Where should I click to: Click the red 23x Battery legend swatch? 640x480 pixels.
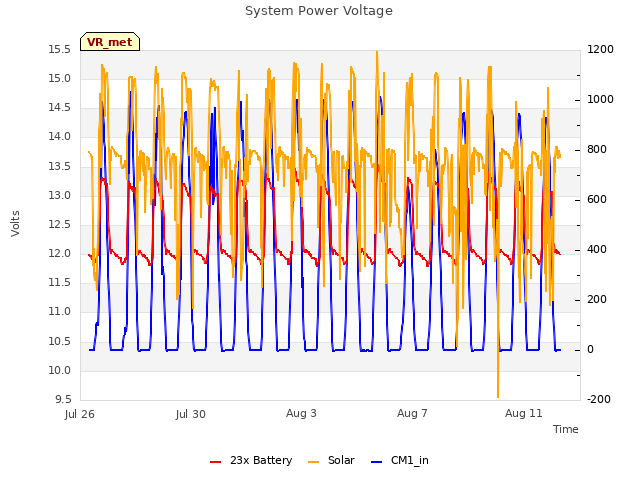215,462
